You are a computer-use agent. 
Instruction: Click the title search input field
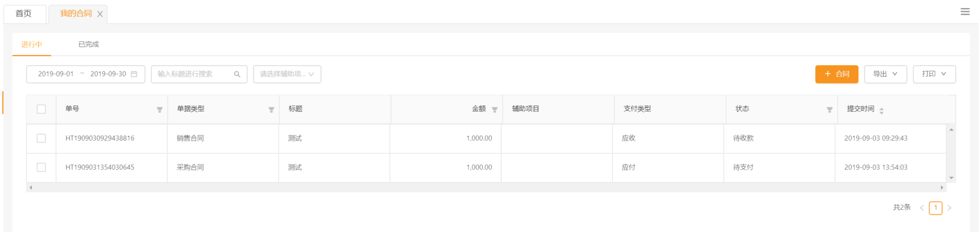pyautogui.click(x=193, y=74)
